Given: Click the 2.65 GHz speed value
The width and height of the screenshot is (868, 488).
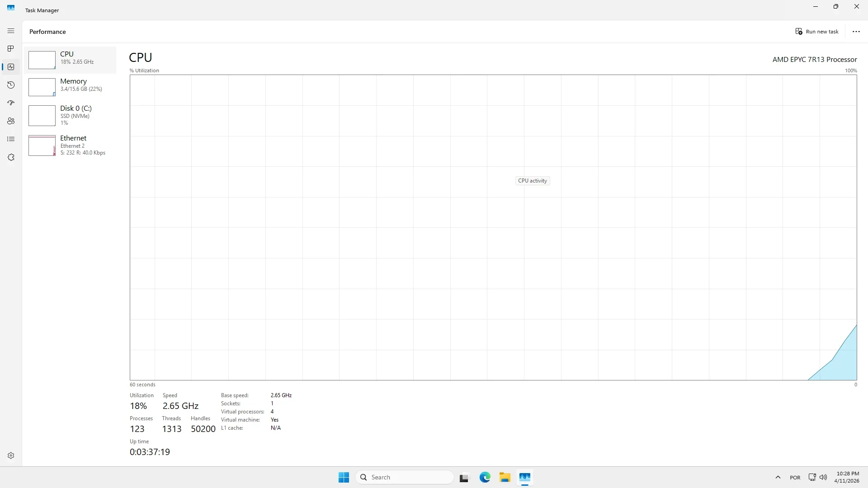Looking at the screenshot, I should (180, 406).
